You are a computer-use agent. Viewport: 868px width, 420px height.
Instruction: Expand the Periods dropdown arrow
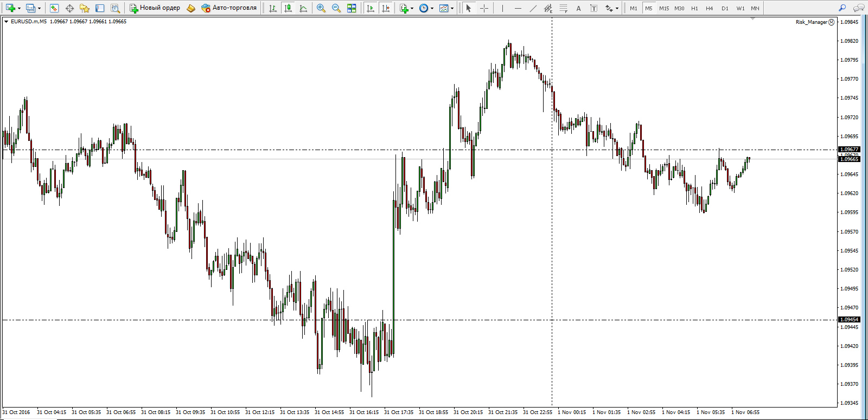[x=432, y=8]
